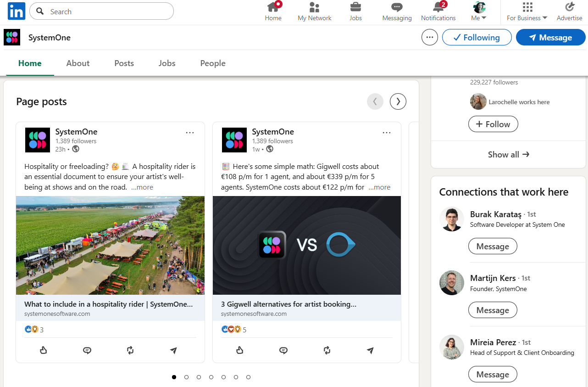Expand the For Business menu
This screenshot has height=387, width=588.
click(x=527, y=11)
